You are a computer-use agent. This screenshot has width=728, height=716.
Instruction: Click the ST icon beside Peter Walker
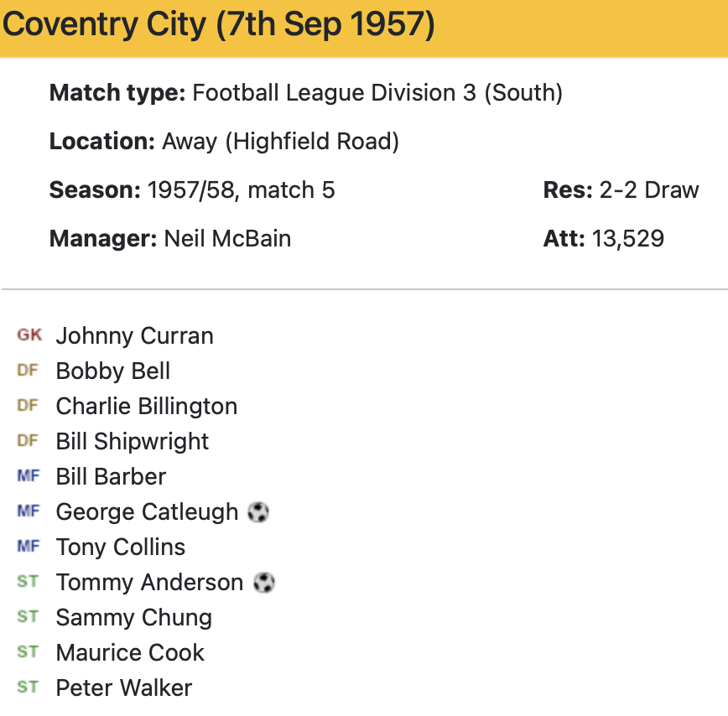click(x=28, y=687)
